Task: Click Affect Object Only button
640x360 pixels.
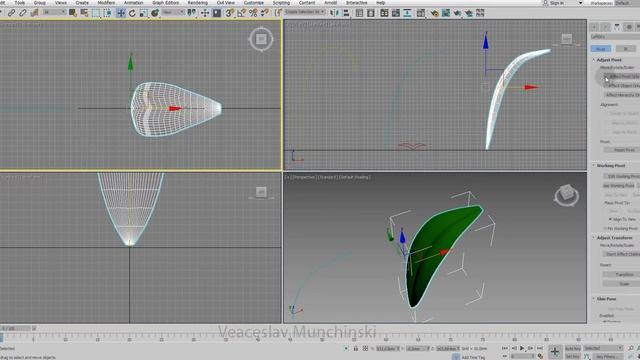Action: 622,86
